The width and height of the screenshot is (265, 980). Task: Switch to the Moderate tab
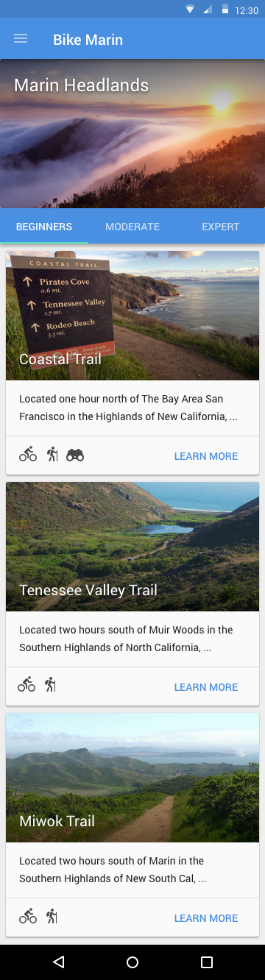point(132,227)
